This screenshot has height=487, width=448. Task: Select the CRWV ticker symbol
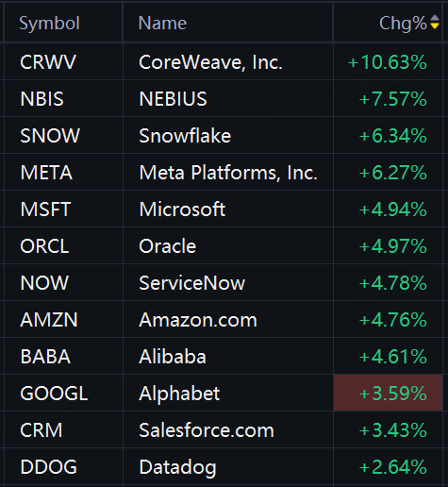[48, 62]
